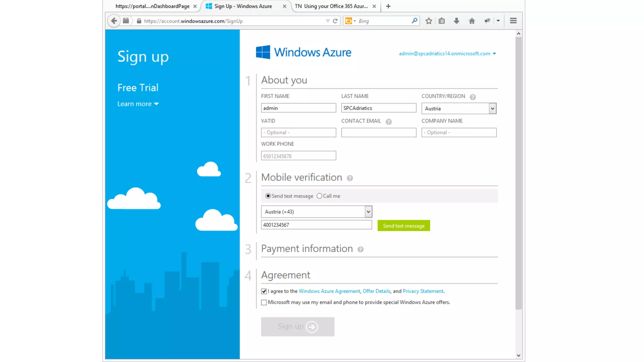
Task: Click help icon beside Mobile verification
Action: 350,178
